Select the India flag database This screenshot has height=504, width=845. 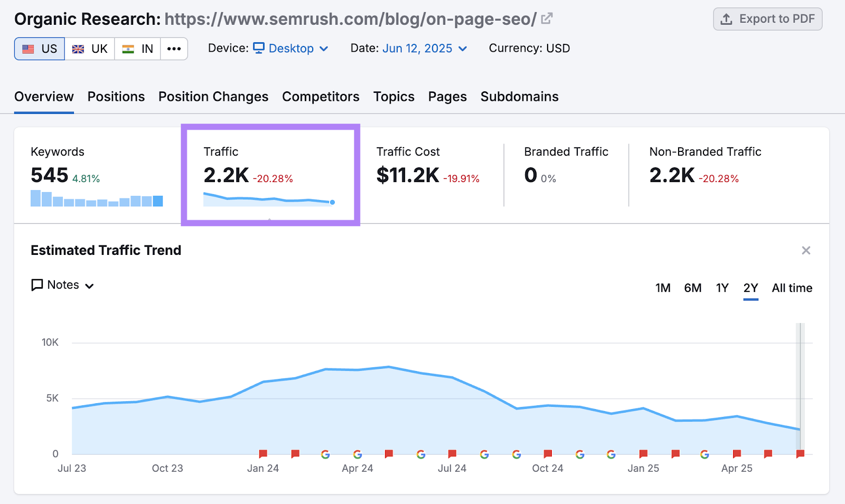click(x=137, y=48)
